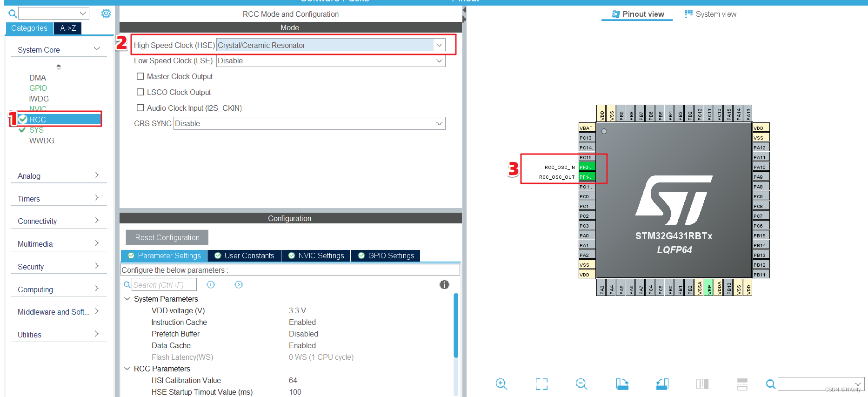Viewport: 868px width, 397px height.
Task: Collapse RCC Parameters group
Action: (127, 369)
